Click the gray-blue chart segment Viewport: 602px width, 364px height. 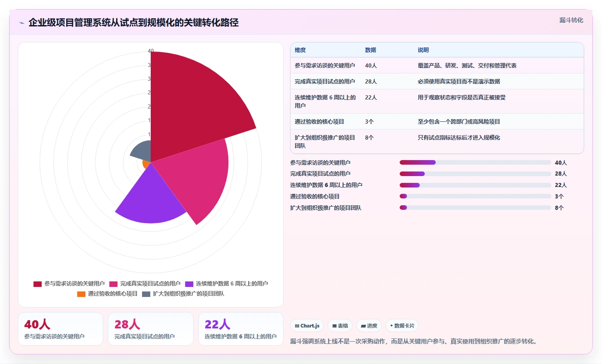[x=142, y=151]
